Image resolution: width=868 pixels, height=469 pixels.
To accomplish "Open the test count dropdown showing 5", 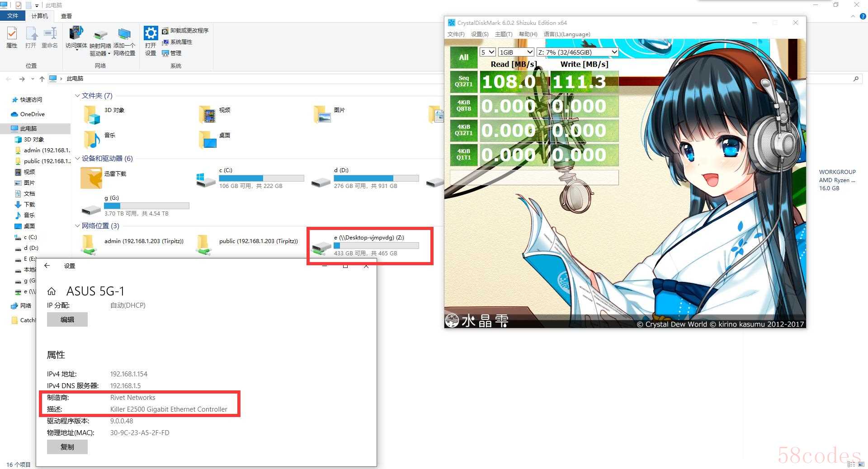I will click(487, 52).
